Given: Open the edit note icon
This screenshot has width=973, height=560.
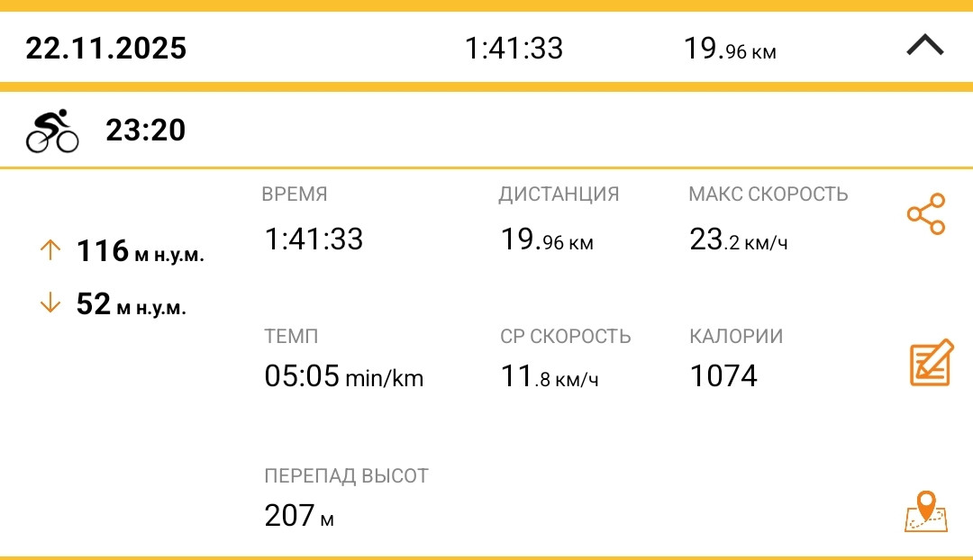Looking at the screenshot, I should click(932, 363).
